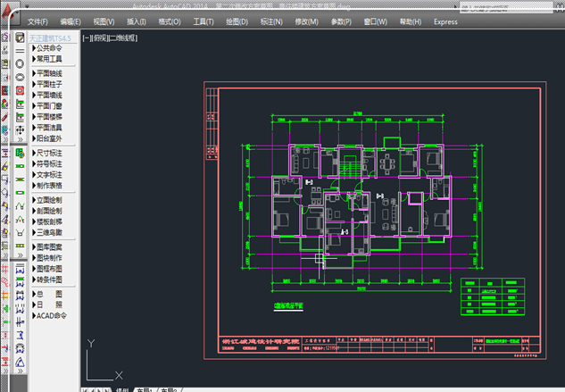The height and width of the screenshot is (392, 565).
Task: Click the 俯视 view control label
Action: tap(100, 38)
